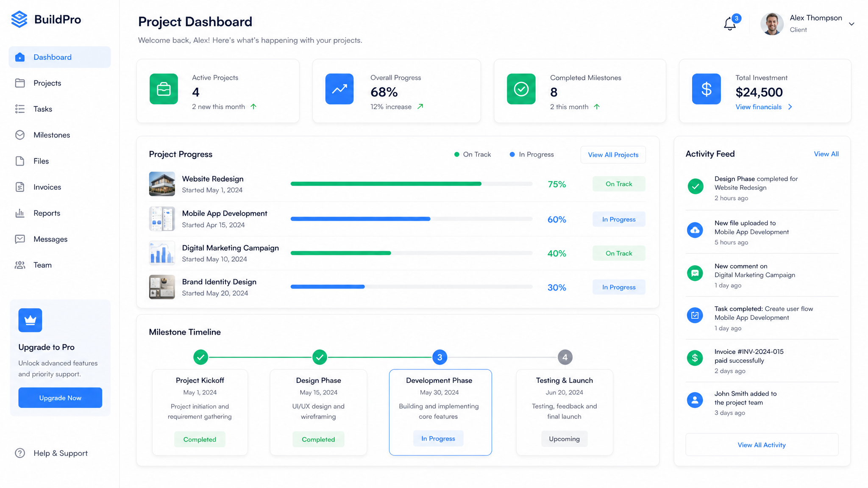The image size is (868, 488).
Task: Click the On Track badge for Website Redesign
Action: pyautogui.click(x=619, y=184)
